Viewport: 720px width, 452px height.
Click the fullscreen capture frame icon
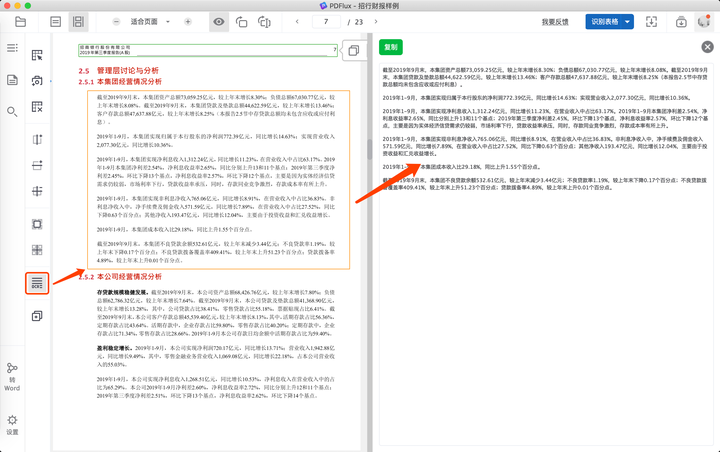tap(652, 22)
